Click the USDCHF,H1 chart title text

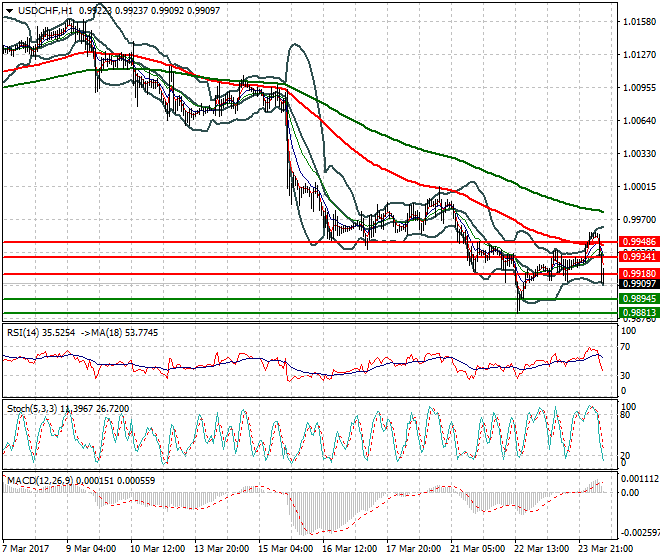45,11
